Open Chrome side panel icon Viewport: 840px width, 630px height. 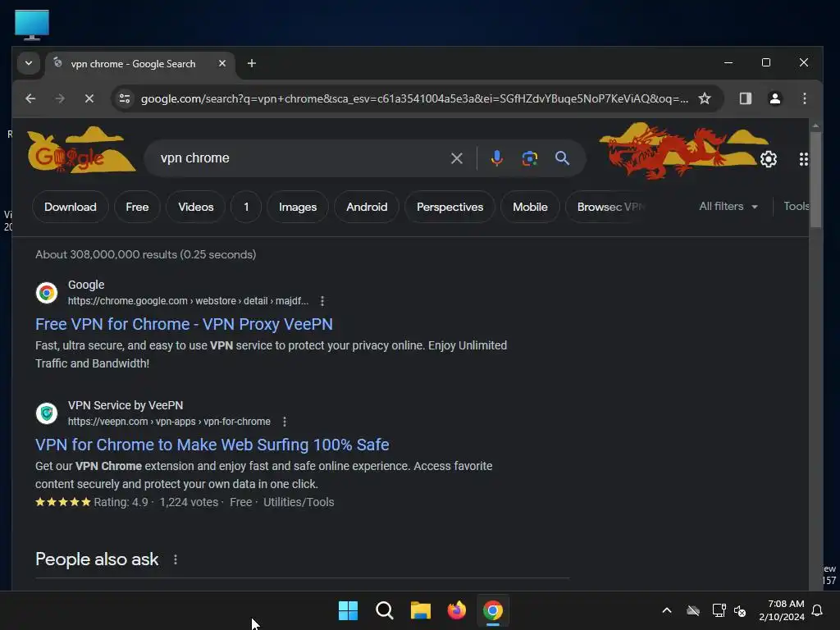(x=745, y=98)
